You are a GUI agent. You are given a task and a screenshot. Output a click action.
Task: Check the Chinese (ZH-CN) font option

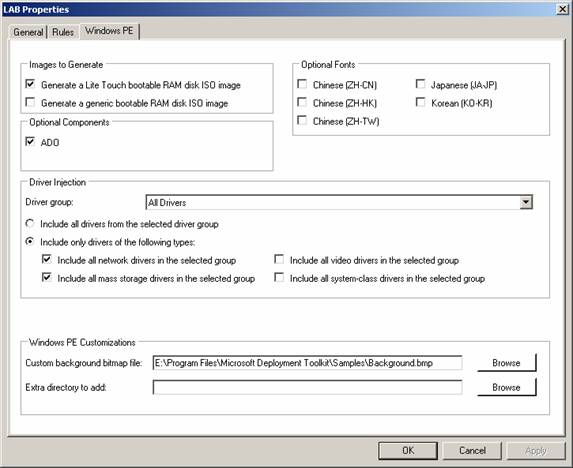tap(302, 84)
